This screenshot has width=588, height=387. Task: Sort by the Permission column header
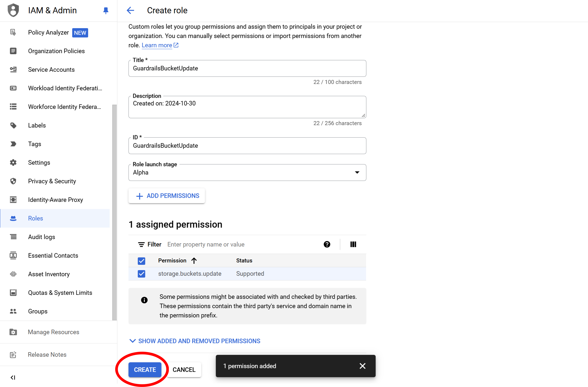[172, 260]
